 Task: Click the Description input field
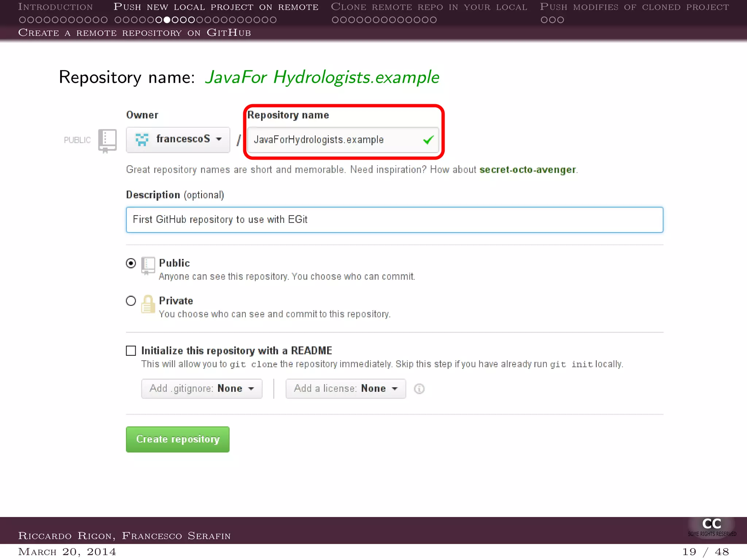pyautogui.click(x=395, y=220)
